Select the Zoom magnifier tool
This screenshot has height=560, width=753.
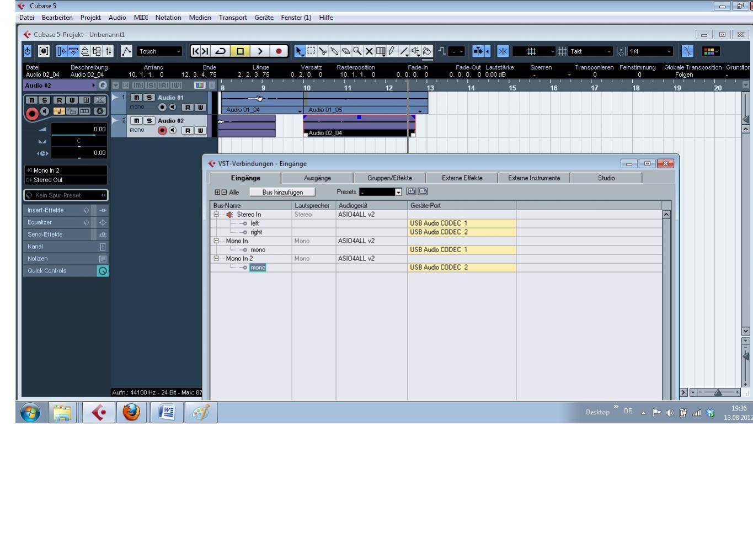(x=357, y=51)
